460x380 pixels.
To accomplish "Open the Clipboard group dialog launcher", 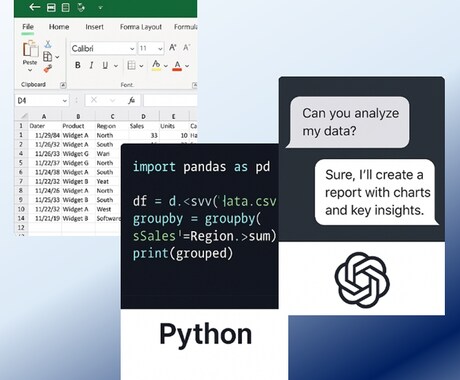I will 63,85.
